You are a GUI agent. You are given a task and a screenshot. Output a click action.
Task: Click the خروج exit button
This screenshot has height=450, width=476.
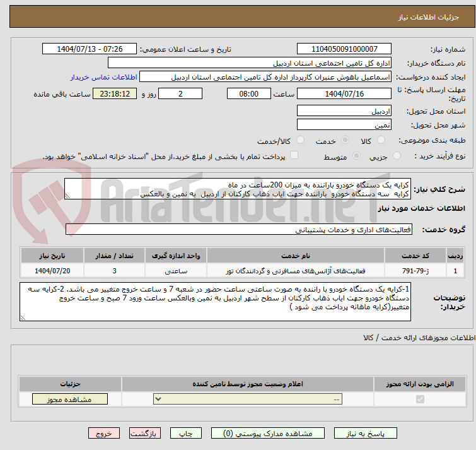click(x=104, y=434)
